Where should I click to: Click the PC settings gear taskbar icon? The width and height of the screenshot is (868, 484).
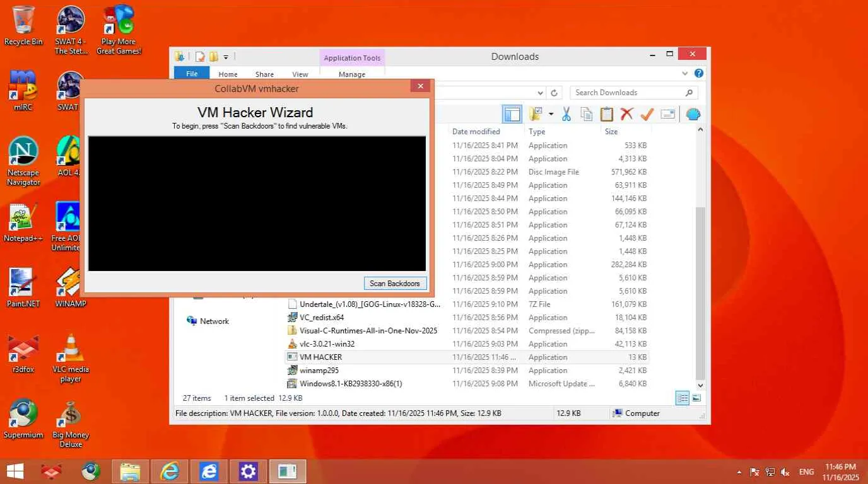[x=249, y=471]
